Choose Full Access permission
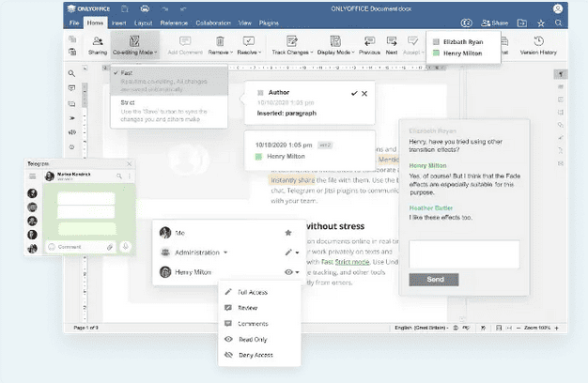The image size is (588, 383). [x=259, y=292]
